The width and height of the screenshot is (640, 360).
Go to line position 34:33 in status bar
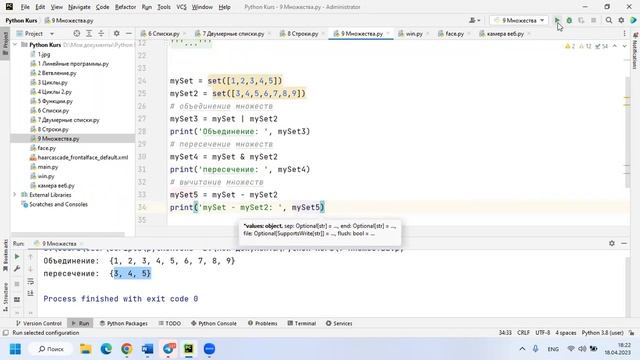505,333
